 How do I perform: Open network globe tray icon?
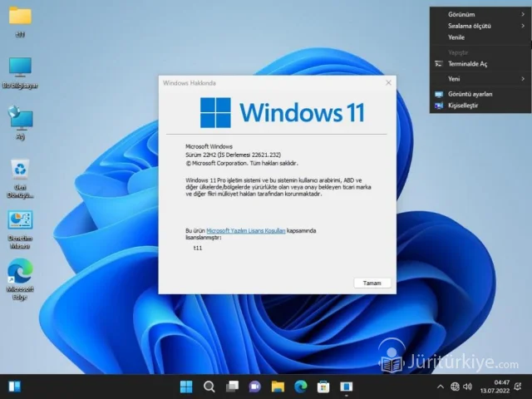[x=455, y=387]
